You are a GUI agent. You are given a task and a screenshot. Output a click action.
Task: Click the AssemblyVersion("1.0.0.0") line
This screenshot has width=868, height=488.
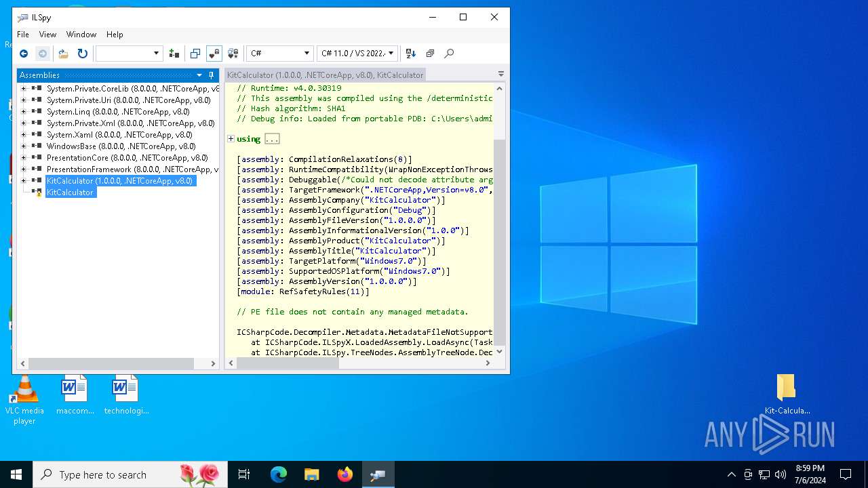(327, 281)
